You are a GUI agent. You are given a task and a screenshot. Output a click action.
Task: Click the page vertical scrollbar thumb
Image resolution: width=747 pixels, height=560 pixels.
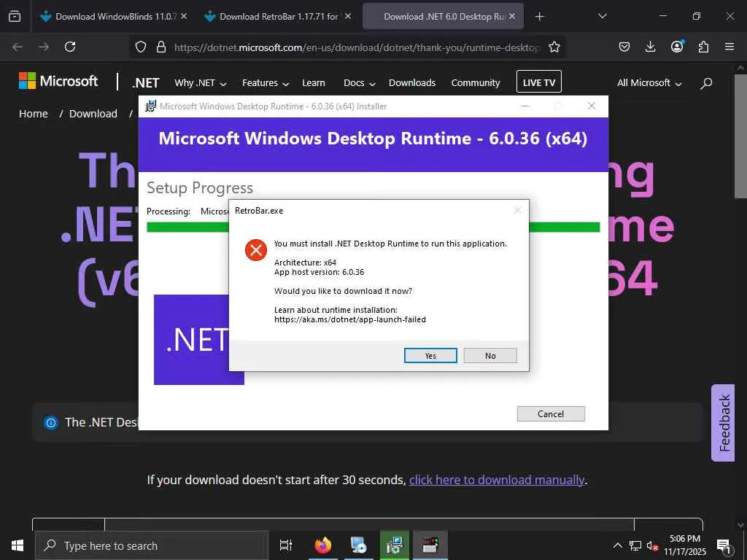pyautogui.click(x=741, y=136)
